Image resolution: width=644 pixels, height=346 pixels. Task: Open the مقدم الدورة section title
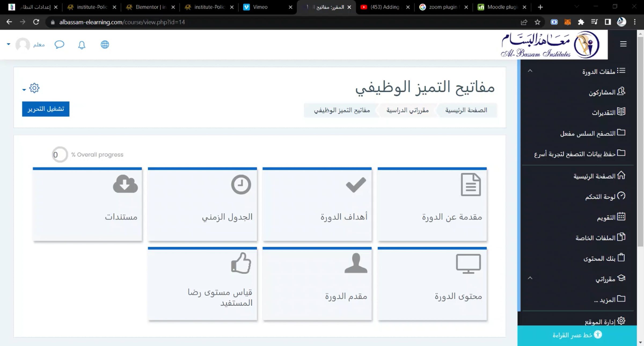pyautogui.click(x=346, y=296)
